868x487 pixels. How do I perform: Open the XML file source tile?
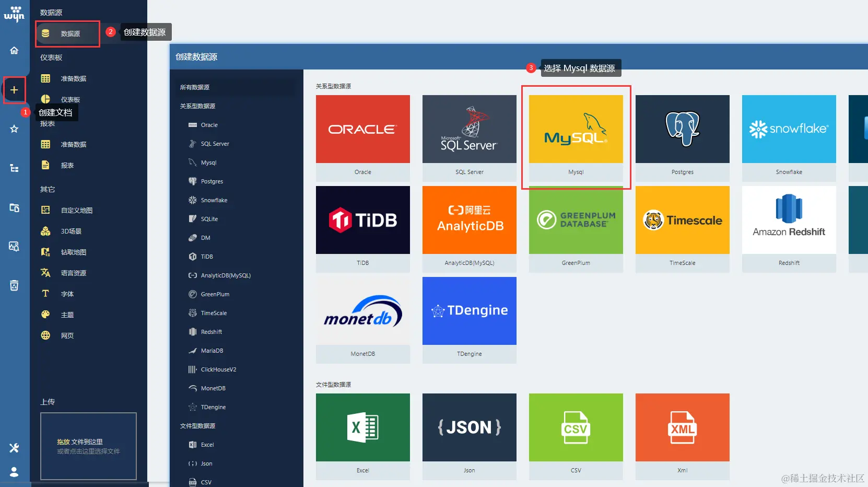(x=683, y=436)
